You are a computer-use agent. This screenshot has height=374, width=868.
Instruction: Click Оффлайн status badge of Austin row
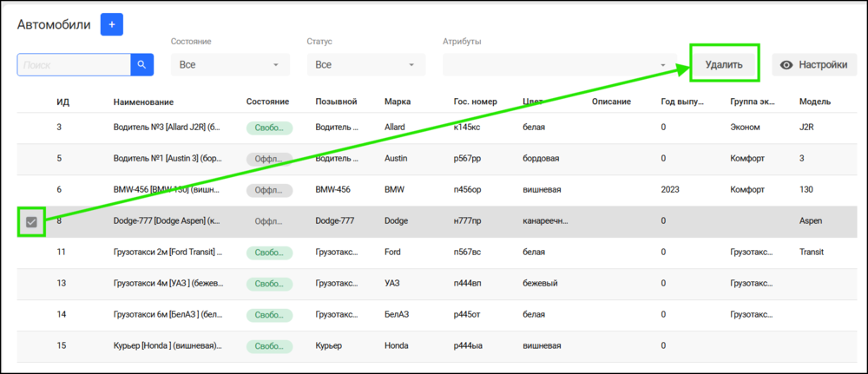point(269,159)
